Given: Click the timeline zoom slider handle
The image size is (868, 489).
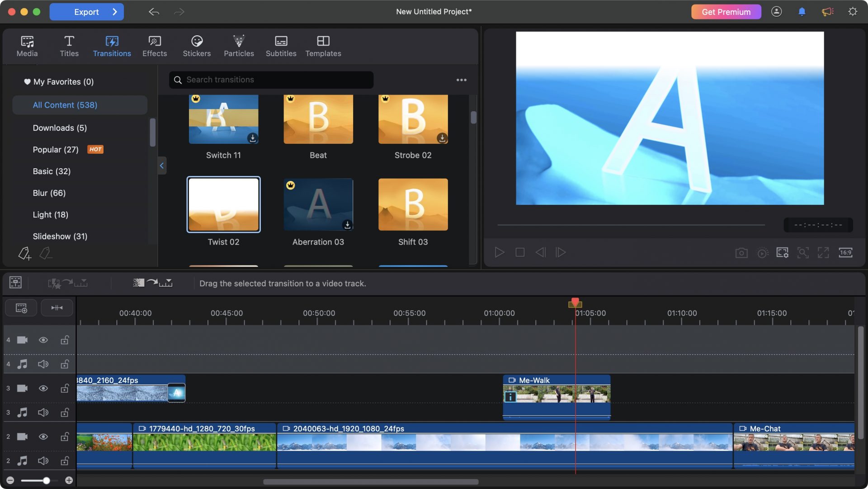Looking at the screenshot, I should [x=46, y=480].
